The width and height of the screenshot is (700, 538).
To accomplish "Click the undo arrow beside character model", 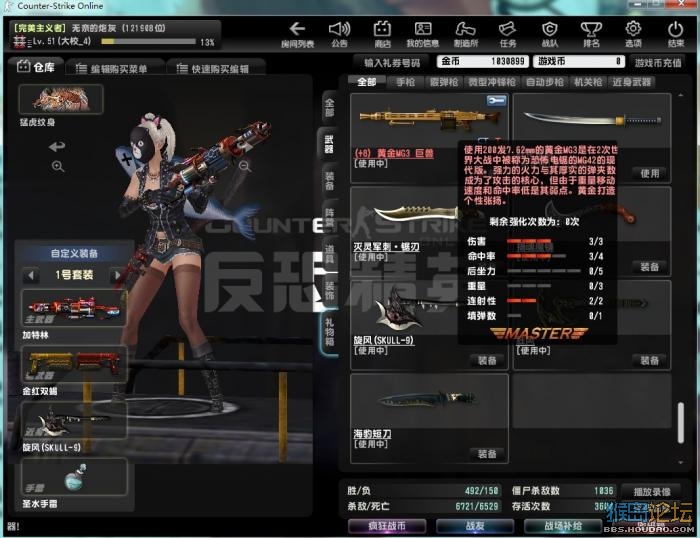I will (57, 146).
